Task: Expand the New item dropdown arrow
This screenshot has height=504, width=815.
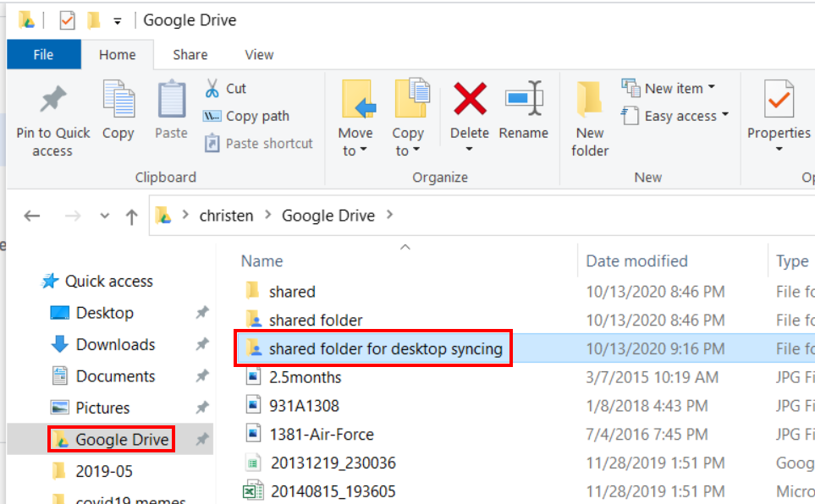Action: point(713,87)
